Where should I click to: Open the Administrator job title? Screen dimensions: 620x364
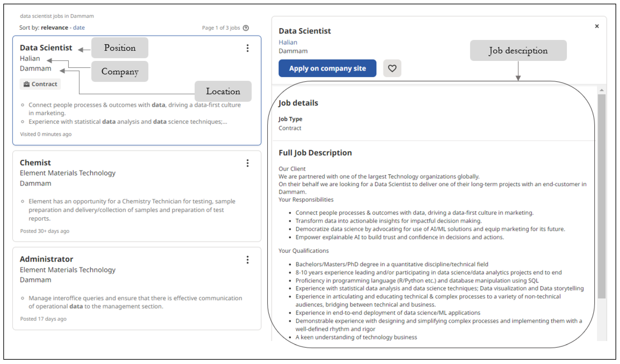[x=46, y=259]
